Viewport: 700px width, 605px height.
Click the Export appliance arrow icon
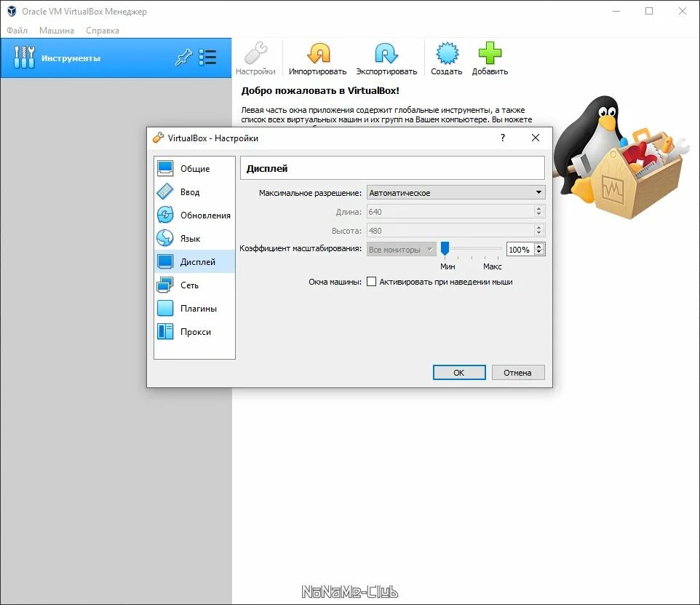[x=386, y=53]
